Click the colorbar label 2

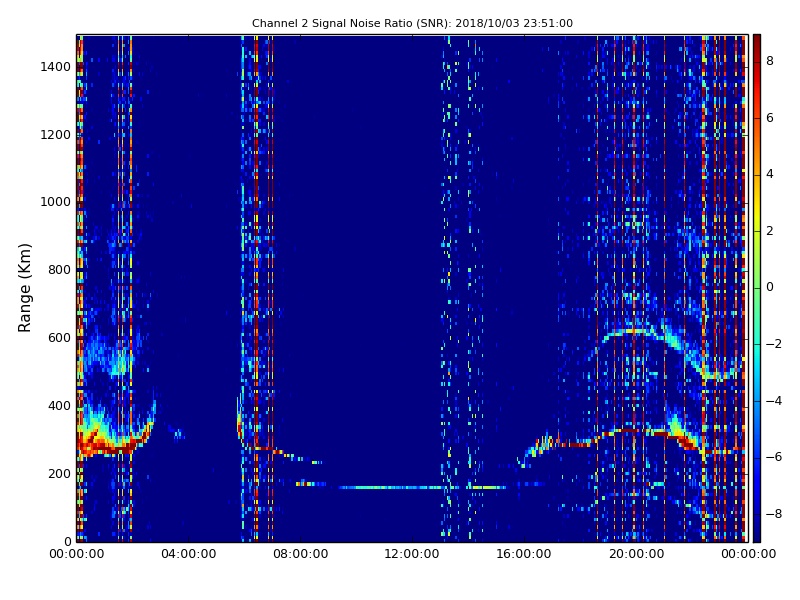tap(770, 231)
